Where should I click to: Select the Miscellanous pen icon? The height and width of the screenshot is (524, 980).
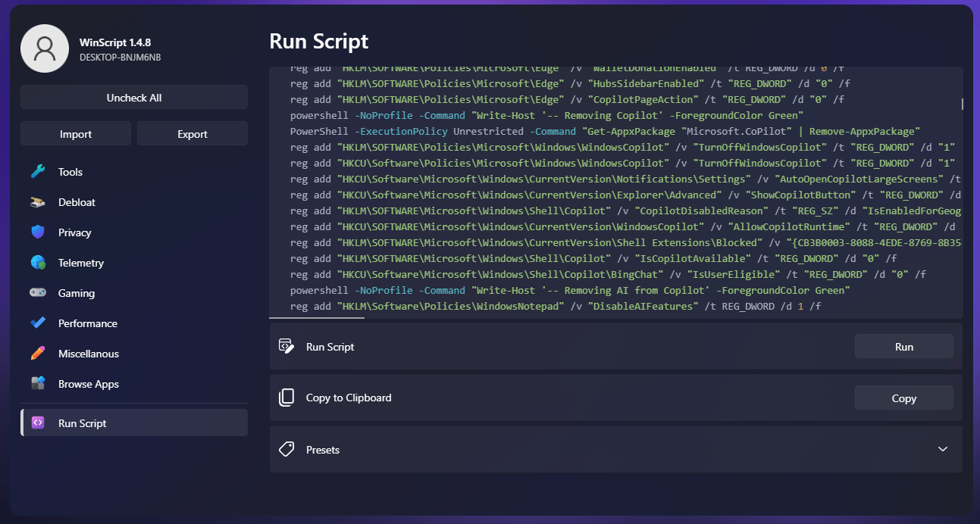tap(39, 354)
